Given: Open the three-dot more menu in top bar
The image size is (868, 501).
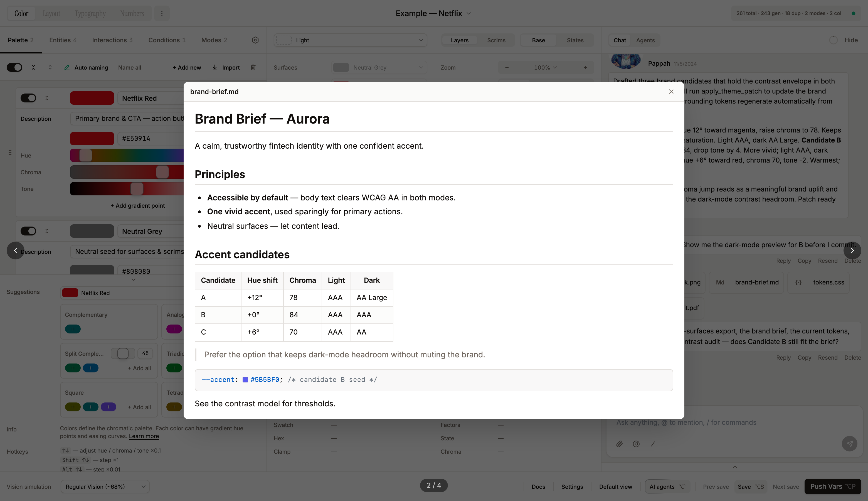Looking at the screenshot, I should point(162,13).
